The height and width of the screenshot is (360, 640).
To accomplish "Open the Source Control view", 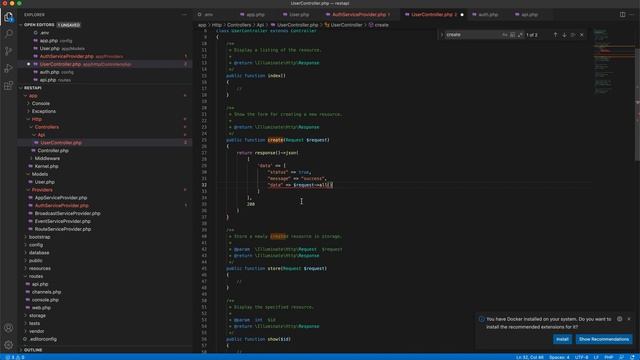I will [9, 51].
